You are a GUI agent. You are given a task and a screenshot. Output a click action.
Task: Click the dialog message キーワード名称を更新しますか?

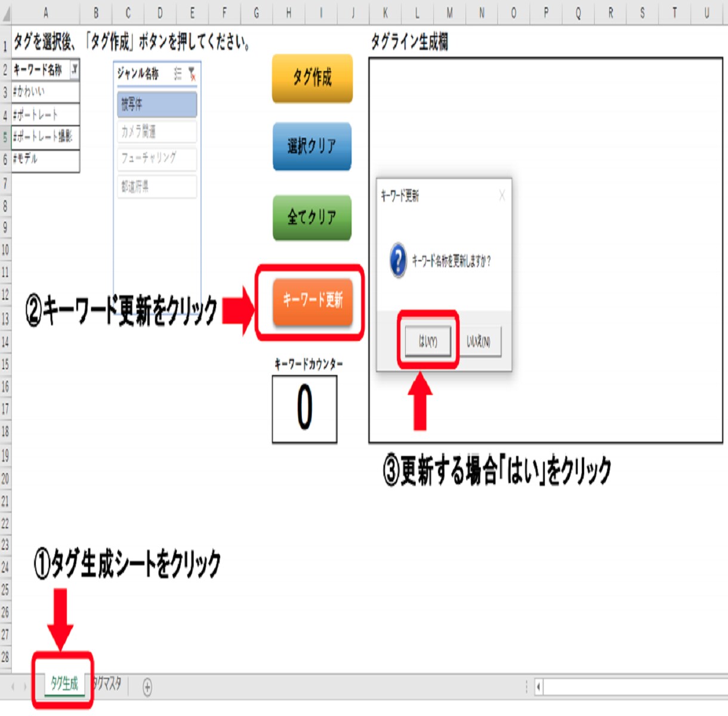coord(451,261)
